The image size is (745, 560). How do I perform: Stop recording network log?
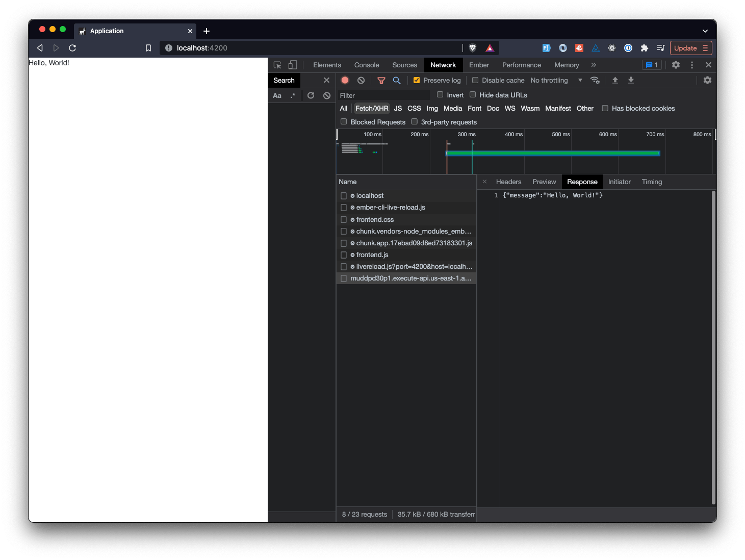(345, 80)
